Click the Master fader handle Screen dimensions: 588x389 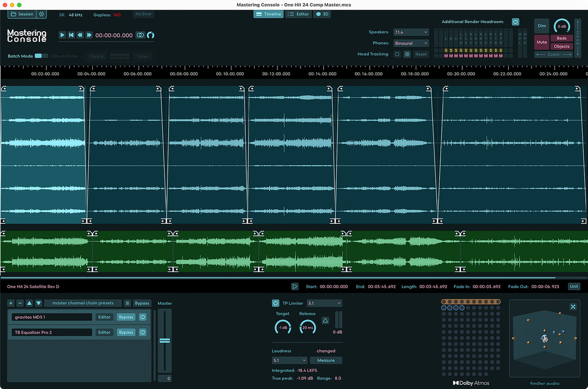tap(165, 341)
